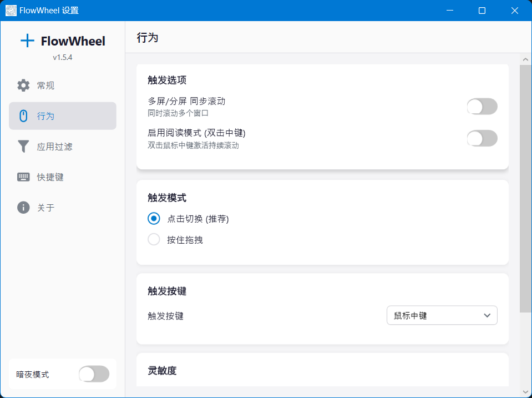Click the 行为 mouse icon
This screenshot has height=398, width=532.
pyautogui.click(x=23, y=115)
